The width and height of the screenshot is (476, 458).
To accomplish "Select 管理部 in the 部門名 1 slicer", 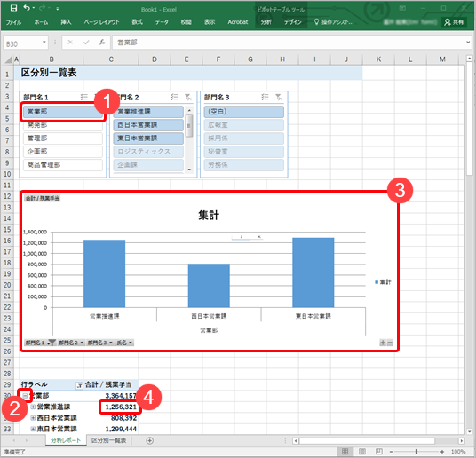I will click(63, 138).
